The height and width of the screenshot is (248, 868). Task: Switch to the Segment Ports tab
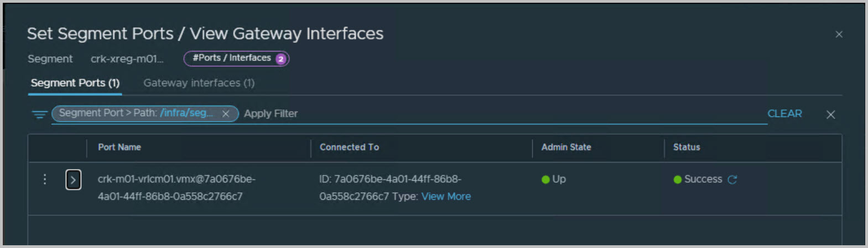75,83
